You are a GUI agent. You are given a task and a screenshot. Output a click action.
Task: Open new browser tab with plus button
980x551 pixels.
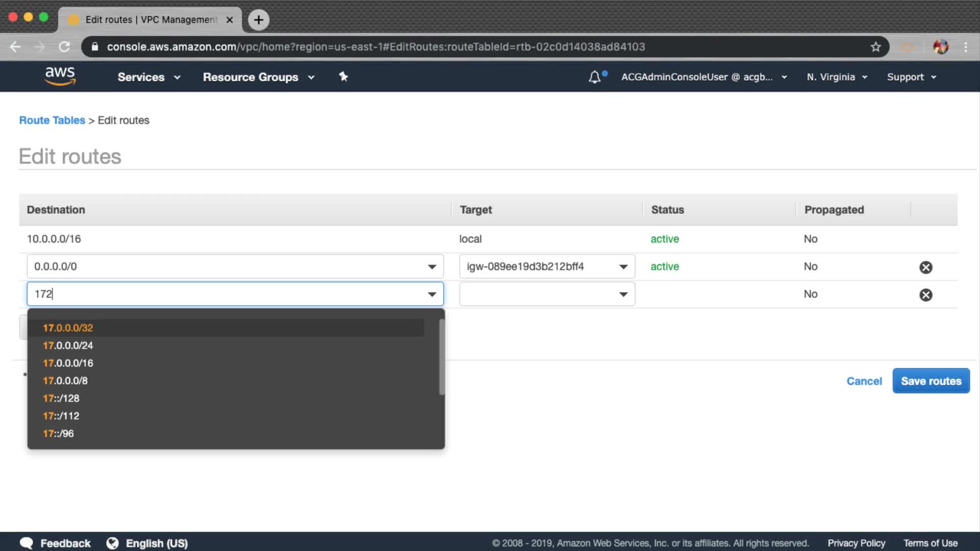click(259, 20)
